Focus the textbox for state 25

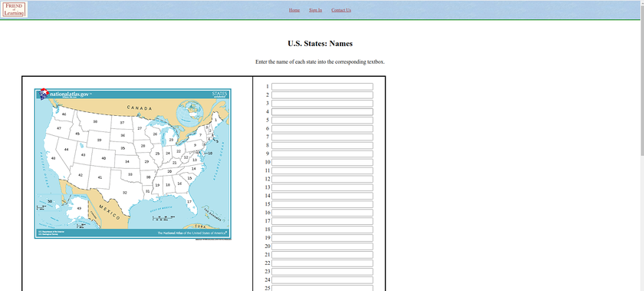pos(322,288)
